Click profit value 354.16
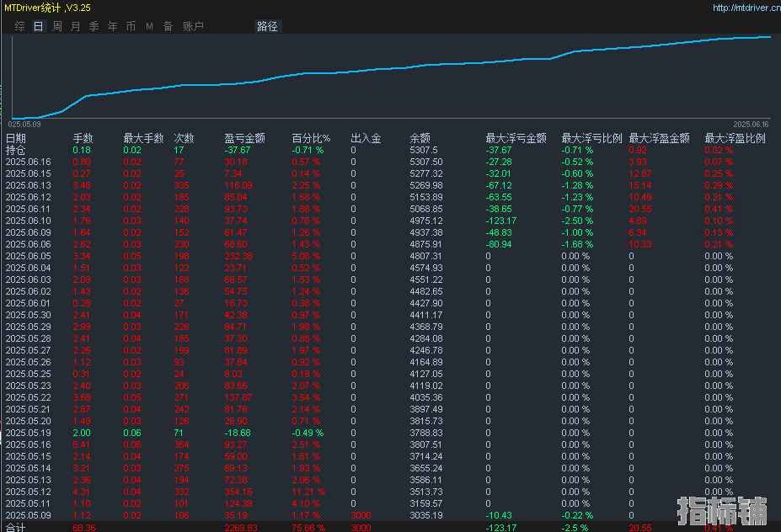The width and height of the screenshot is (781, 532). 238,492
